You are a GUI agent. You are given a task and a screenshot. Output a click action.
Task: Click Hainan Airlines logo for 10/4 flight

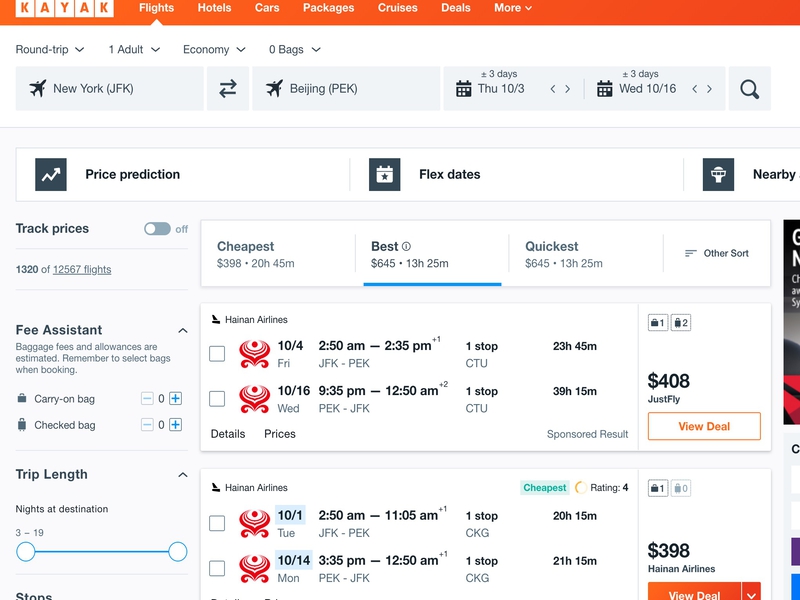point(255,354)
